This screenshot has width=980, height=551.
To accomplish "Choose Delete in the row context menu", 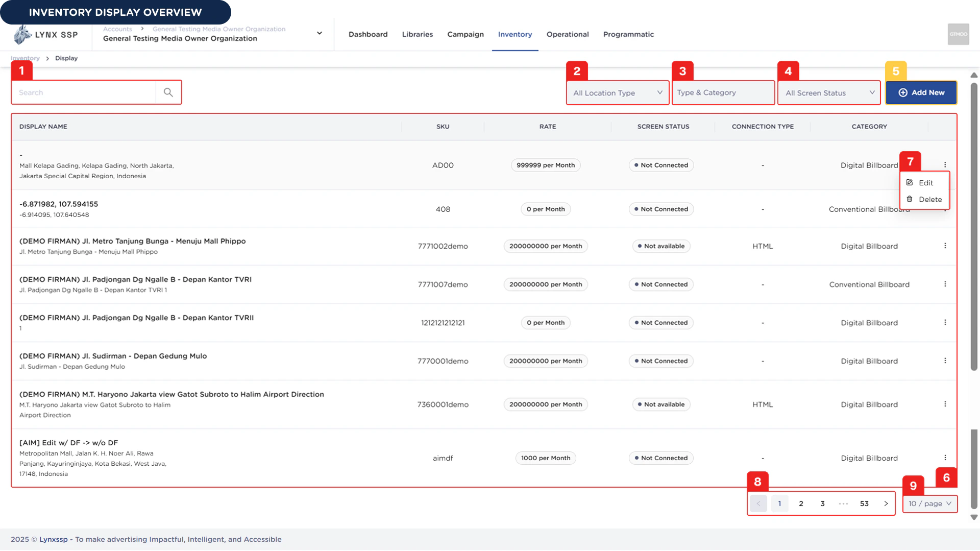I will tap(924, 200).
